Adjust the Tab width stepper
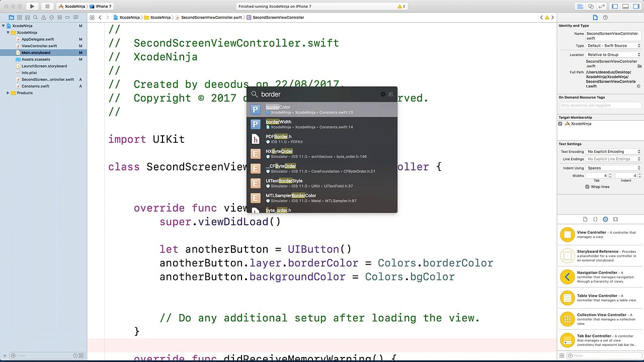Image resolution: width=644 pixels, height=362 pixels. point(611,175)
